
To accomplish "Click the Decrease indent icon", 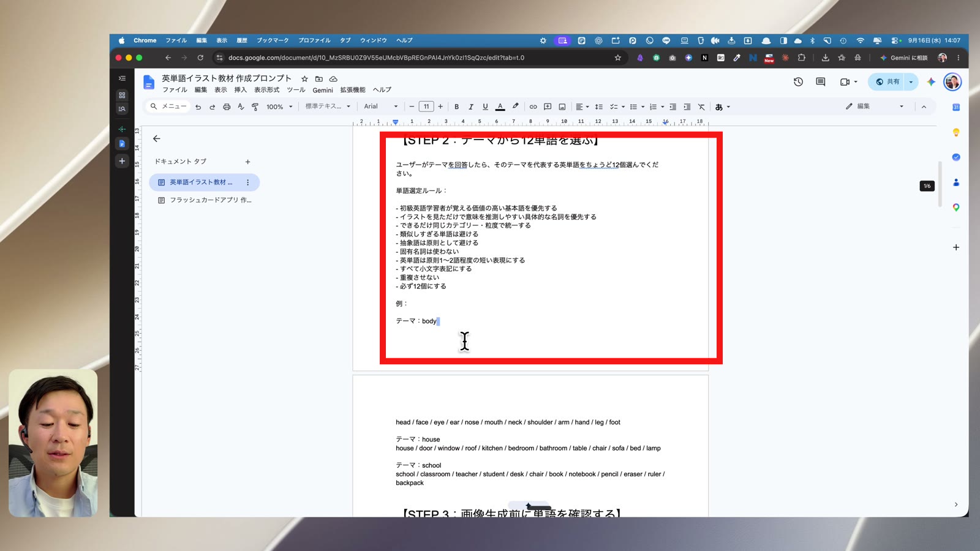I will [x=673, y=107].
